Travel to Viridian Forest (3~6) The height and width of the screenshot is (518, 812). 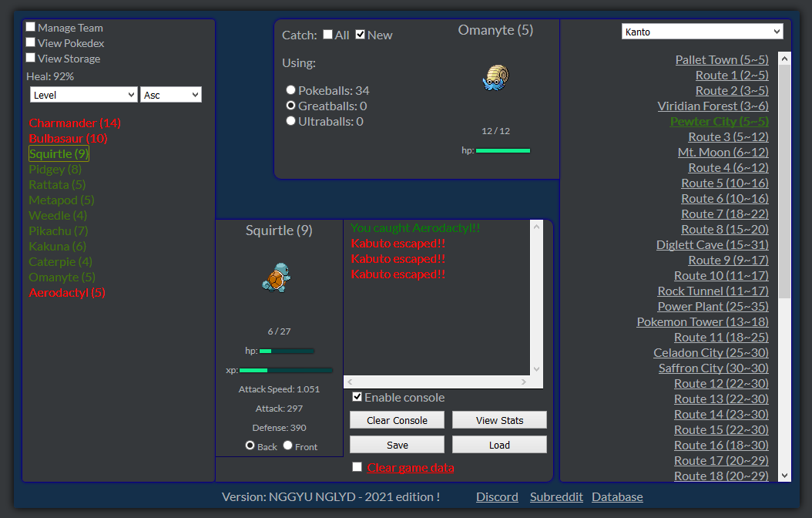(x=713, y=106)
